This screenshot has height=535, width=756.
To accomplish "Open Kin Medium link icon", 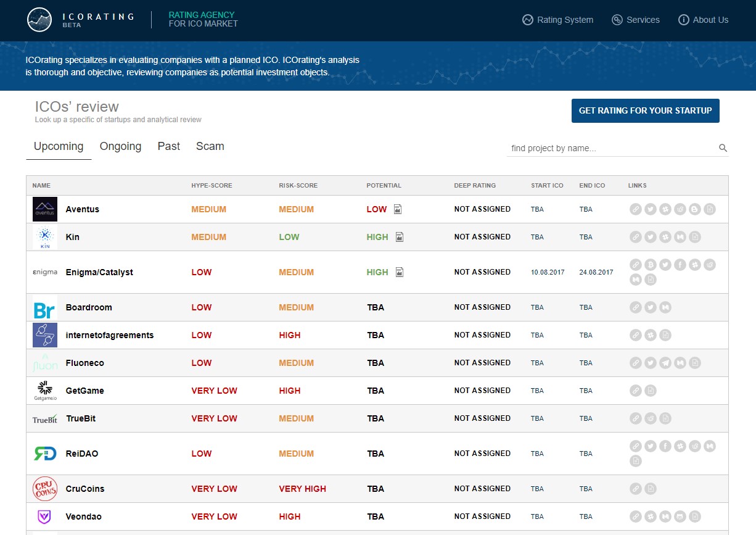I will coord(680,237).
